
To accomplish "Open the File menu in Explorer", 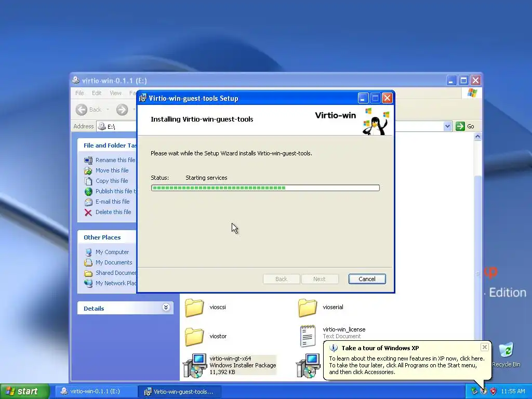I will (x=79, y=93).
